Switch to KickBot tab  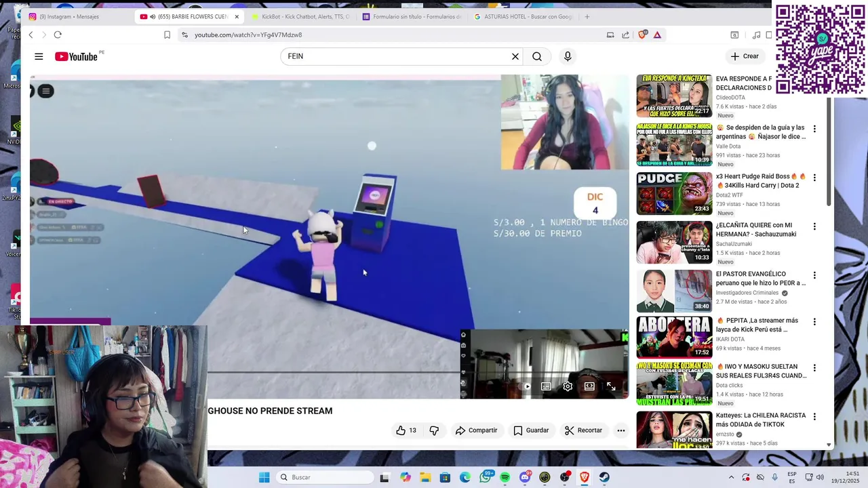click(300, 16)
